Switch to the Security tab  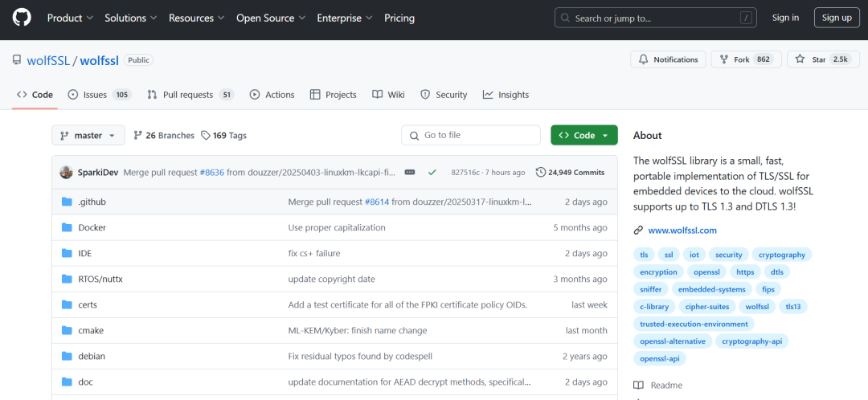point(444,95)
